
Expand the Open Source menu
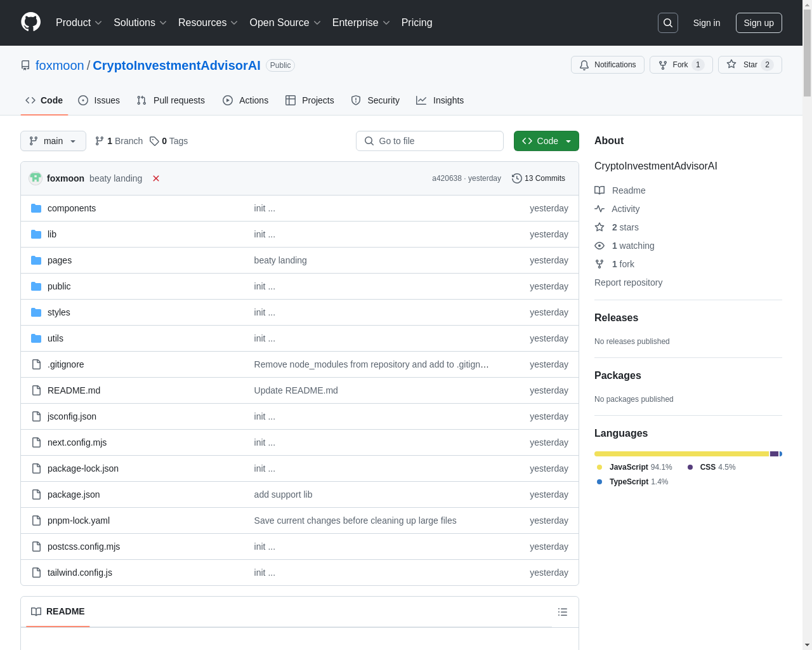tap(285, 23)
